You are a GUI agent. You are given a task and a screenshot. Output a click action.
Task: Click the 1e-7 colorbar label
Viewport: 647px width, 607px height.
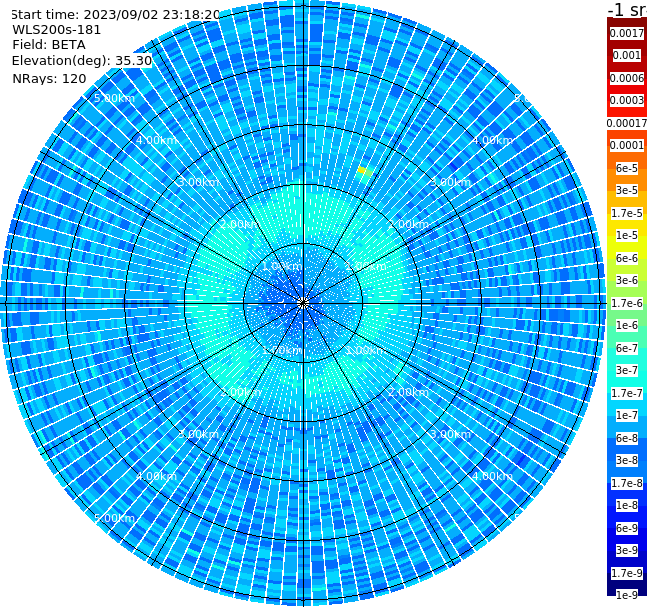click(x=627, y=415)
